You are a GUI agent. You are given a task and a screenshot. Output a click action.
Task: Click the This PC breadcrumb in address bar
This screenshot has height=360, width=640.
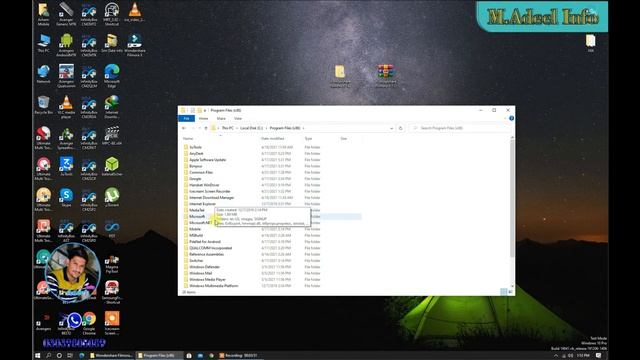[227, 128]
